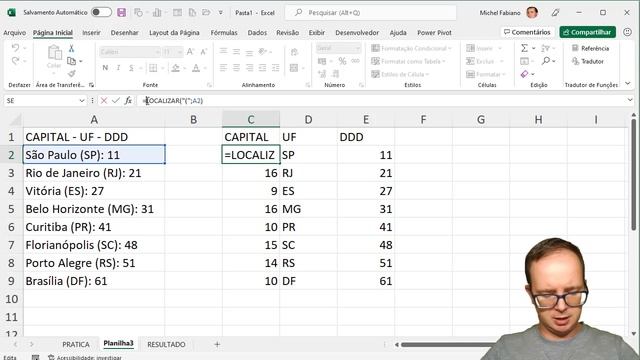Viewport: 640px width, 360px height.
Task: Click the Compartilhar button
Action: pos(587,32)
